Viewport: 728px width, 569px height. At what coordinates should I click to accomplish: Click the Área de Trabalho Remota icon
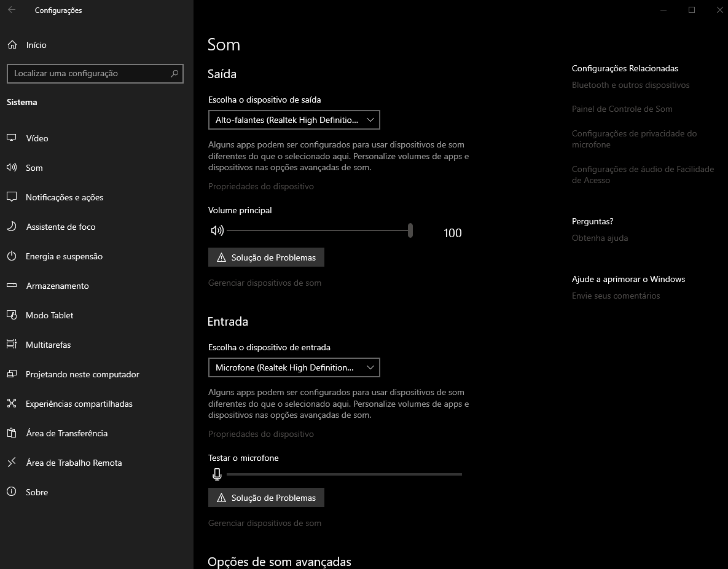click(12, 462)
